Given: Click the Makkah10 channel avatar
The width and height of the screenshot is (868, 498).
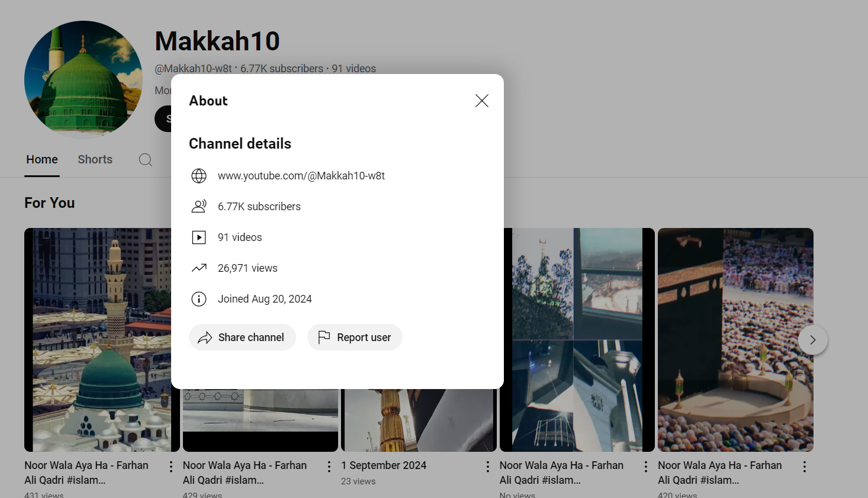Looking at the screenshot, I should coord(83,80).
